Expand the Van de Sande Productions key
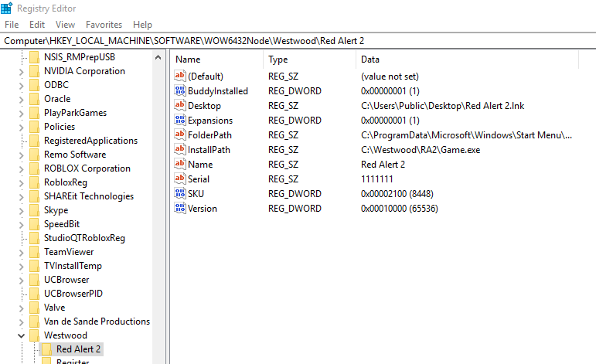596x364 pixels. coord(21,322)
